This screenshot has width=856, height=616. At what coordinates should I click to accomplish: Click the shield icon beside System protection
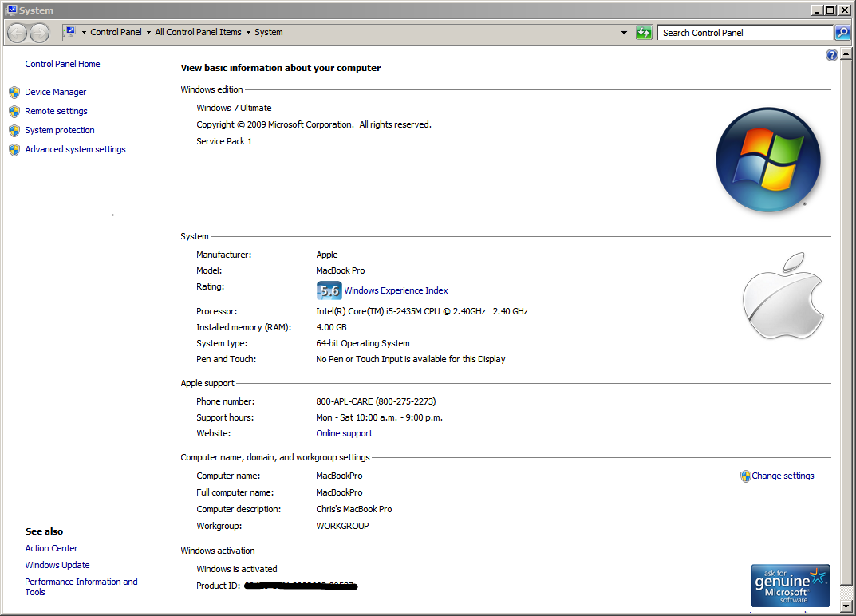click(14, 131)
